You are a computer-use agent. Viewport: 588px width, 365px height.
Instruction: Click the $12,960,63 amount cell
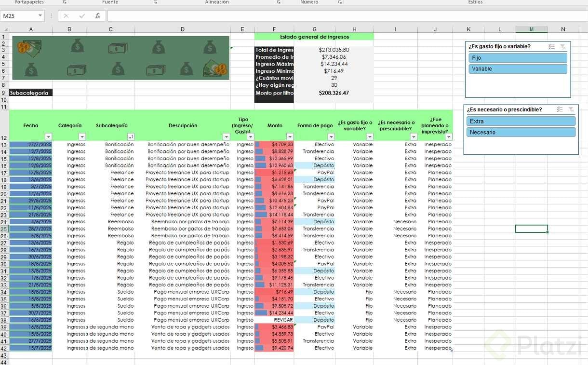click(x=274, y=165)
